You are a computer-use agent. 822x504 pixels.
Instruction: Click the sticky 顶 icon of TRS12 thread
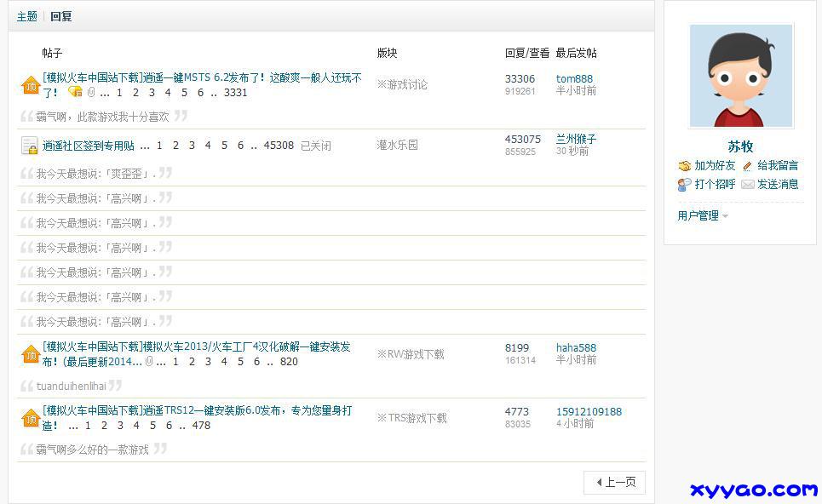click(30, 418)
